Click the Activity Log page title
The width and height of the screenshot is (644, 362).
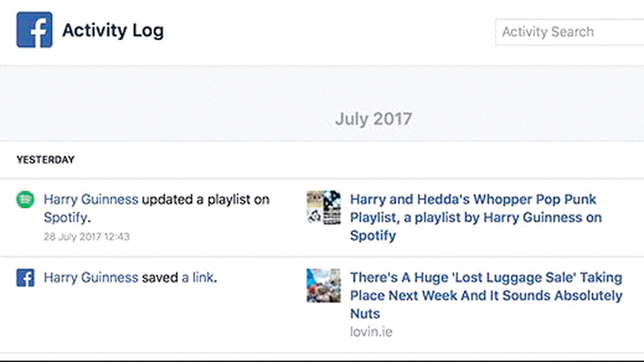[113, 31]
